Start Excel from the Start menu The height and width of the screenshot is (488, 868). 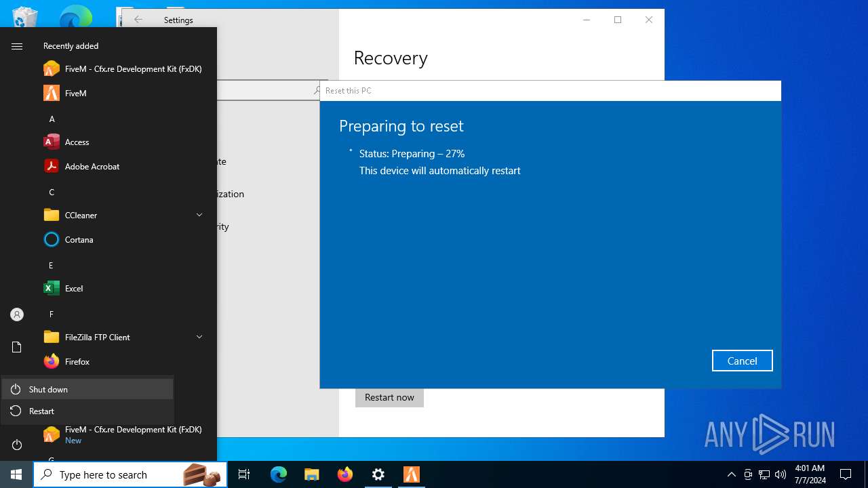(122, 288)
